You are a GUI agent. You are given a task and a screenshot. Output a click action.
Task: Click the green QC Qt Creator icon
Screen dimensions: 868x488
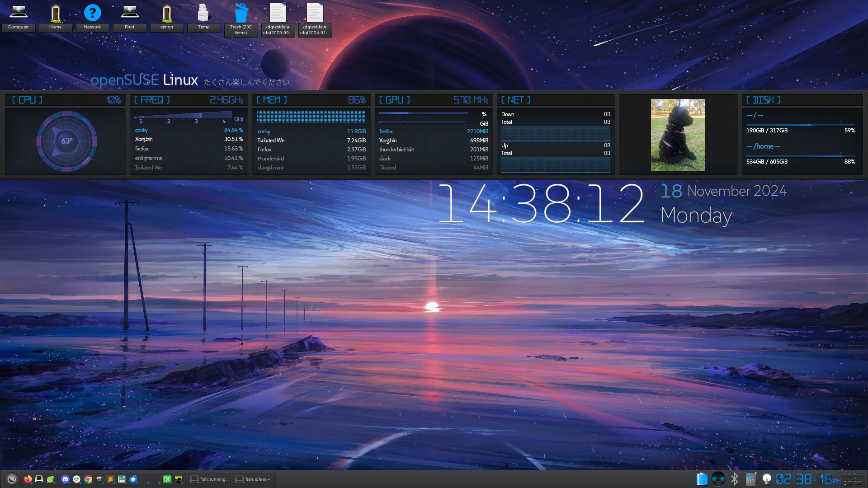(167, 479)
